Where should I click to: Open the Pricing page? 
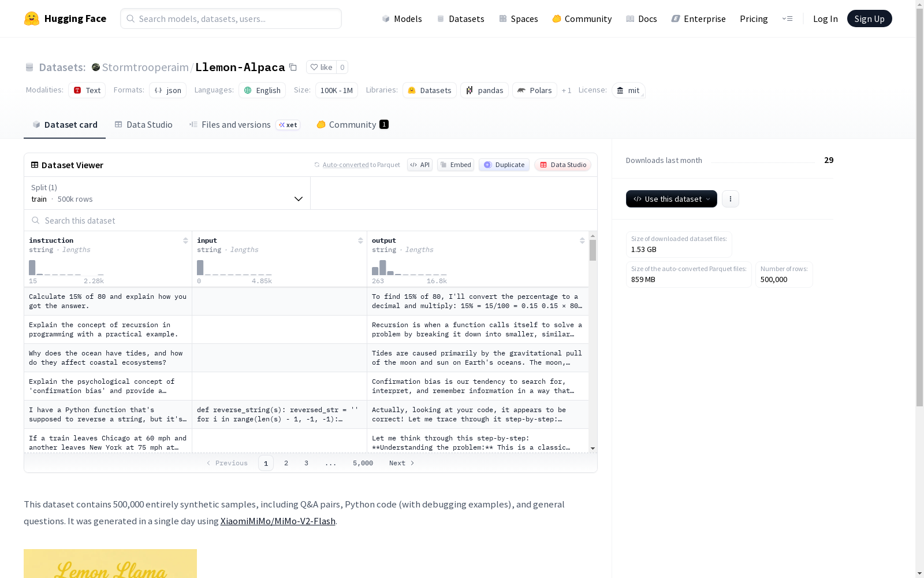tap(754, 18)
